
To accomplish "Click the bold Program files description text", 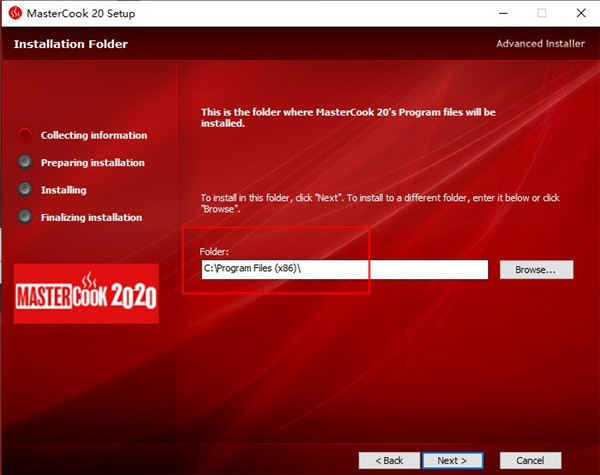I will 347,118.
